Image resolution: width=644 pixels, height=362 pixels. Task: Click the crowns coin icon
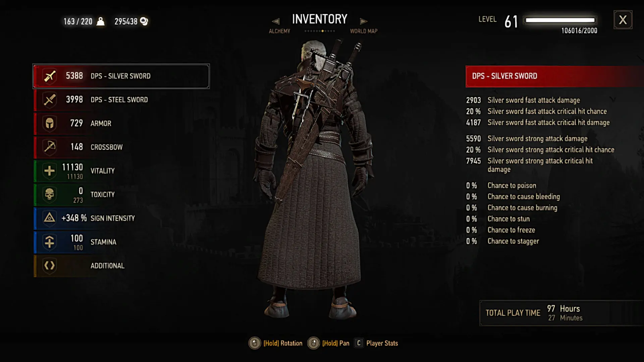pos(144,21)
